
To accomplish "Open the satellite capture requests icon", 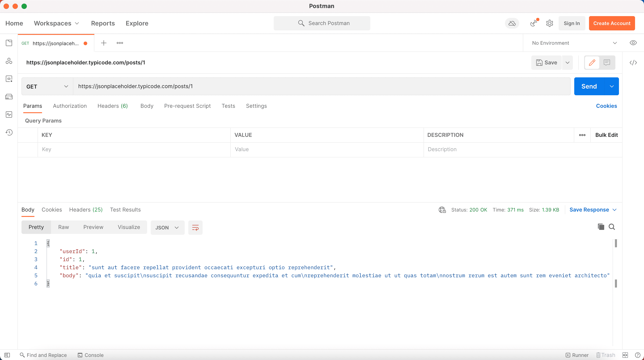I will tap(534, 23).
